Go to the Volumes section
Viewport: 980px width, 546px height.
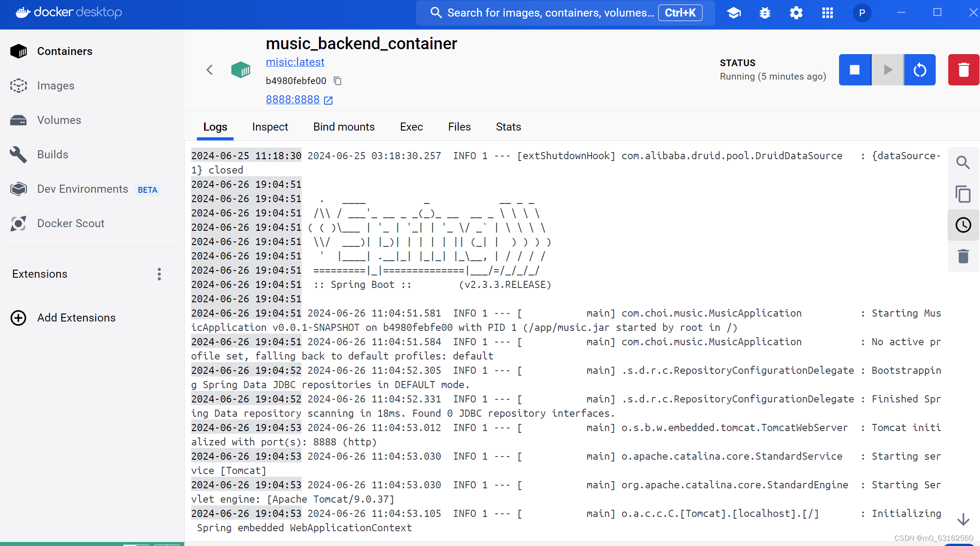pyautogui.click(x=59, y=120)
